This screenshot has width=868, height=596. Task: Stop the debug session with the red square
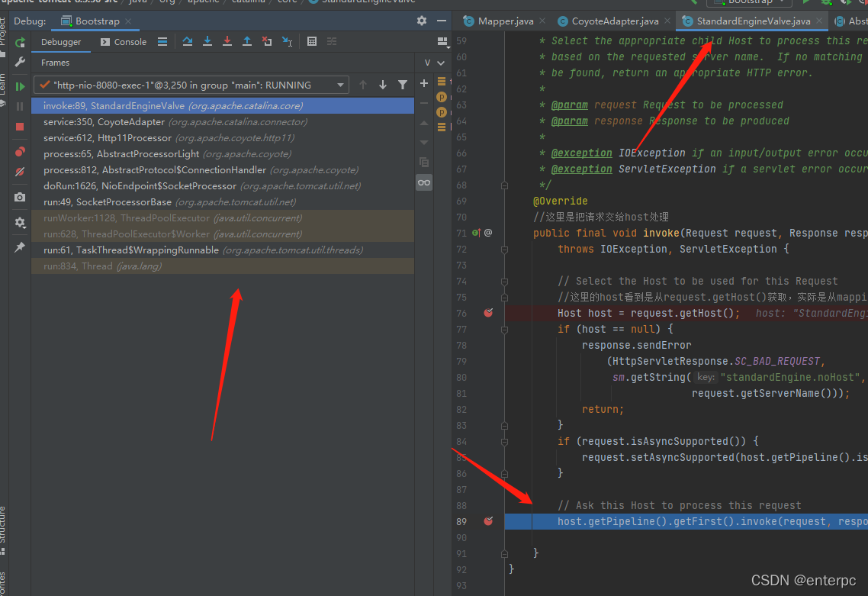pyautogui.click(x=20, y=127)
